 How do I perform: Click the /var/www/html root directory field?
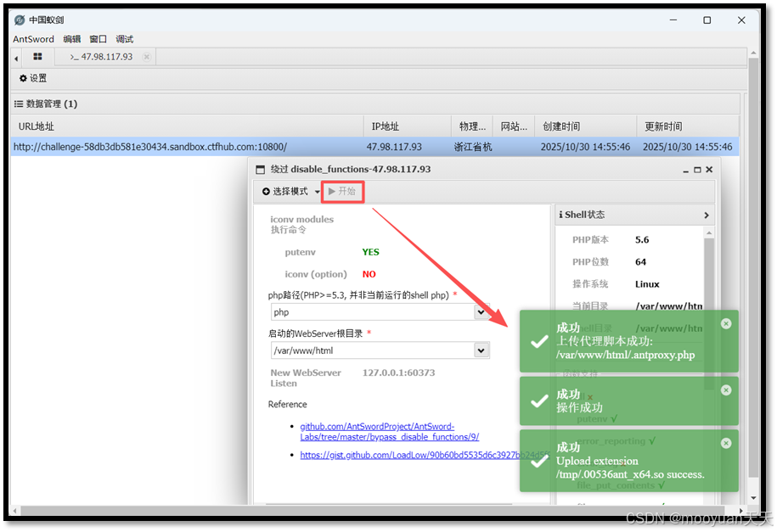tap(373, 350)
